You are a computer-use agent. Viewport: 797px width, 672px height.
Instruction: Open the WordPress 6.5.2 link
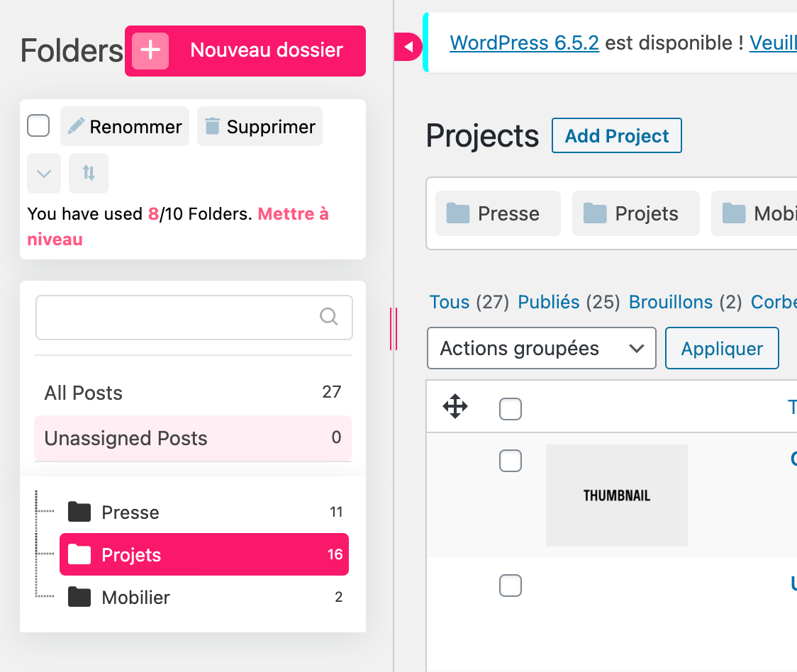[524, 43]
